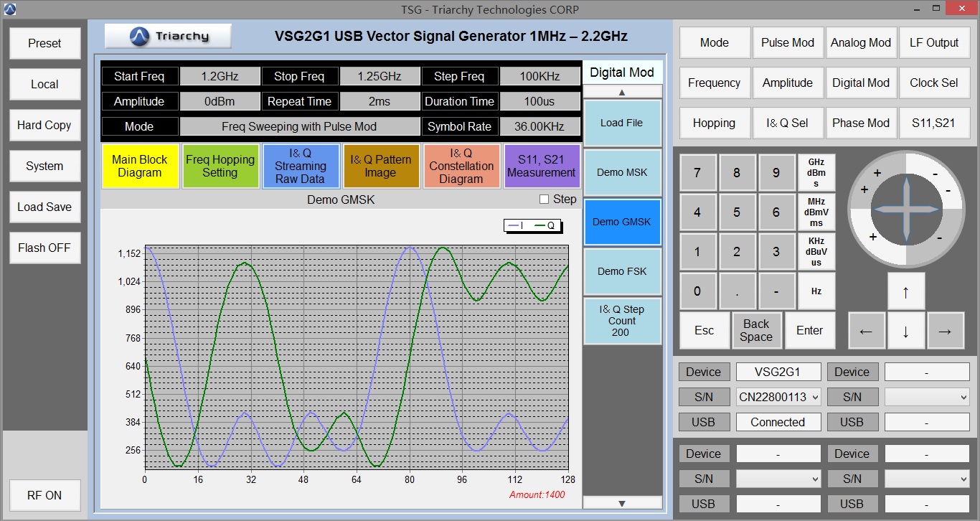
Task: Click the Start Freq value 1.2GHz
Action: click(x=220, y=76)
